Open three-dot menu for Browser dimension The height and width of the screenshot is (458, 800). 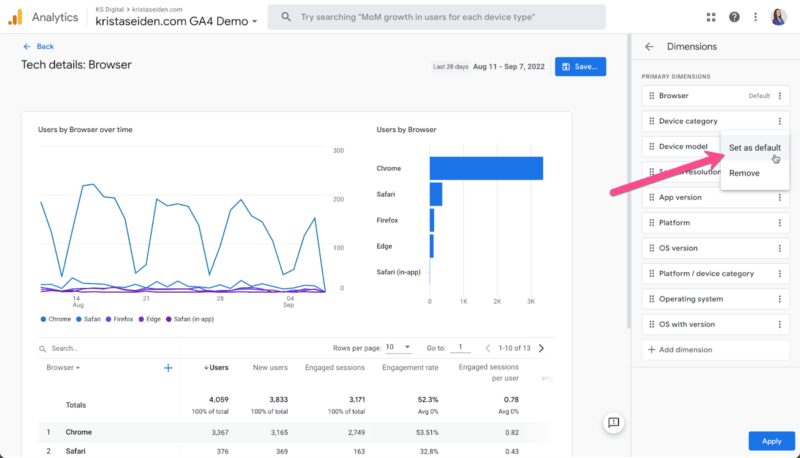click(x=780, y=96)
